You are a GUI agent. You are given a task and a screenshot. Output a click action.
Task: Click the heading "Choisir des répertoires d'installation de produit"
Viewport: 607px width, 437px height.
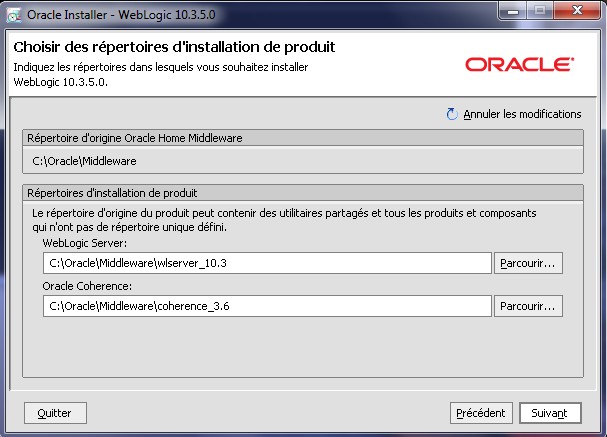174,47
